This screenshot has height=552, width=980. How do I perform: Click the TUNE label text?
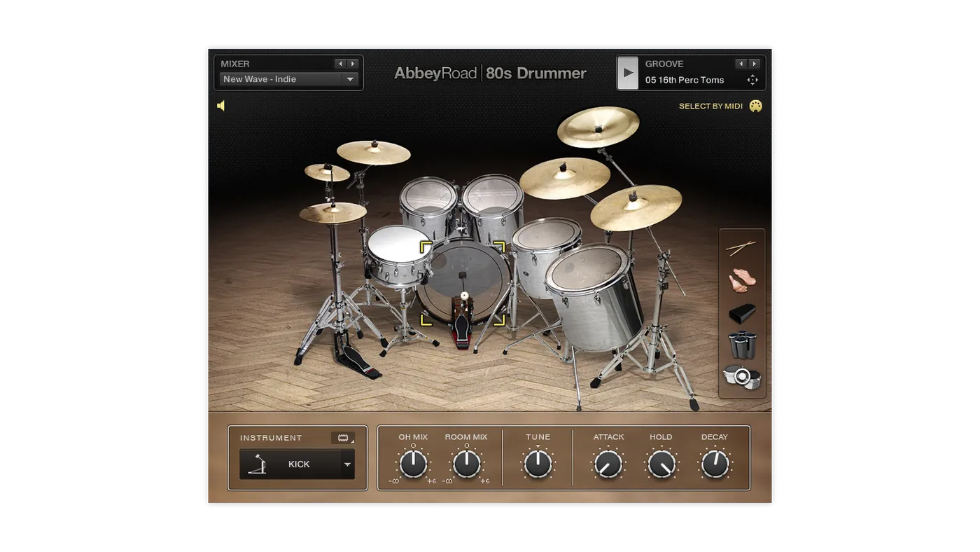(x=538, y=437)
